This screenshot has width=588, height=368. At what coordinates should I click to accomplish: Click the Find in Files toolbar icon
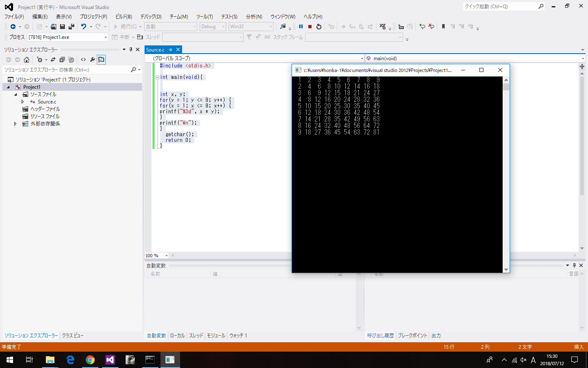tap(283, 27)
